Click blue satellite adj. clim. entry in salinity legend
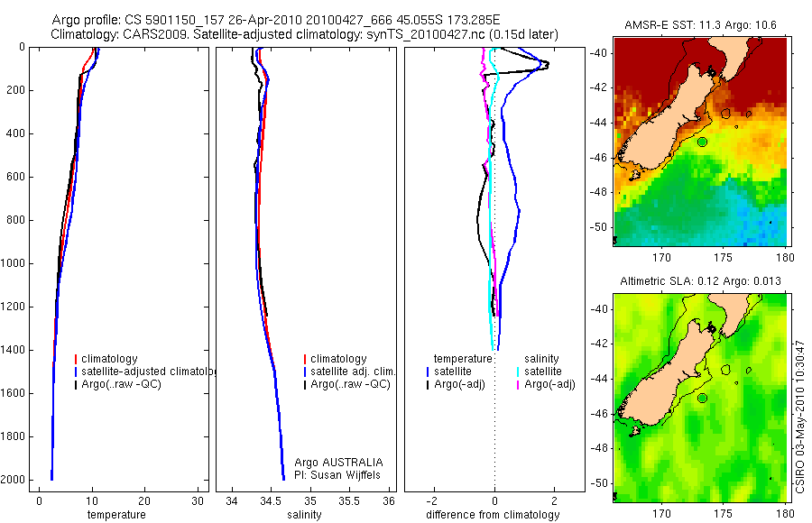Image resolution: width=812 pixels, height=523 pixels. [x=349, y=372]
